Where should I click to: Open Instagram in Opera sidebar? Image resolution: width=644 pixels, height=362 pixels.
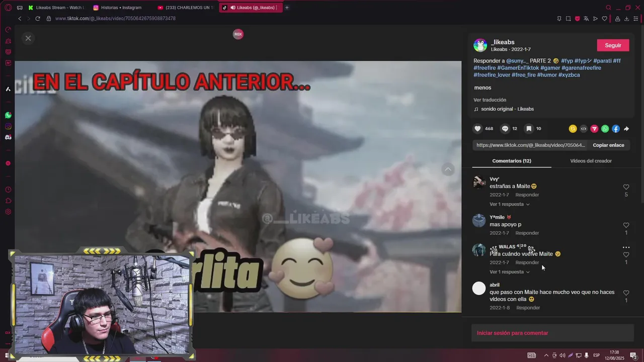click(8, 126)
